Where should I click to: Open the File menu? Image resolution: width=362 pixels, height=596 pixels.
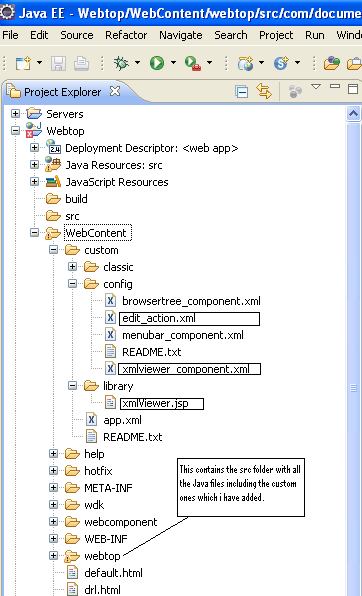(x=10, y=35)
